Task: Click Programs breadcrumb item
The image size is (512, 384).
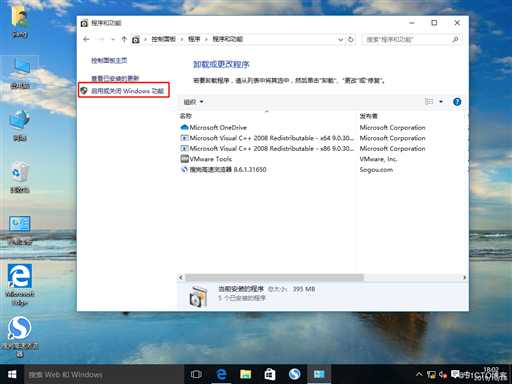Action: (x=194, y=39)
